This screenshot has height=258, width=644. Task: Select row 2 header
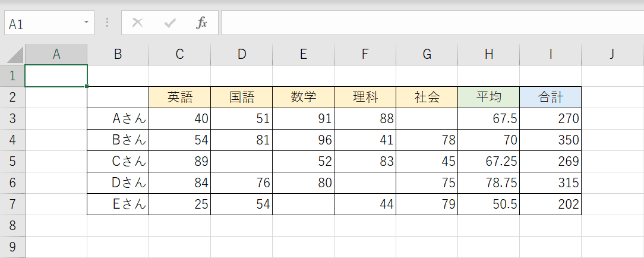[12, 97]
